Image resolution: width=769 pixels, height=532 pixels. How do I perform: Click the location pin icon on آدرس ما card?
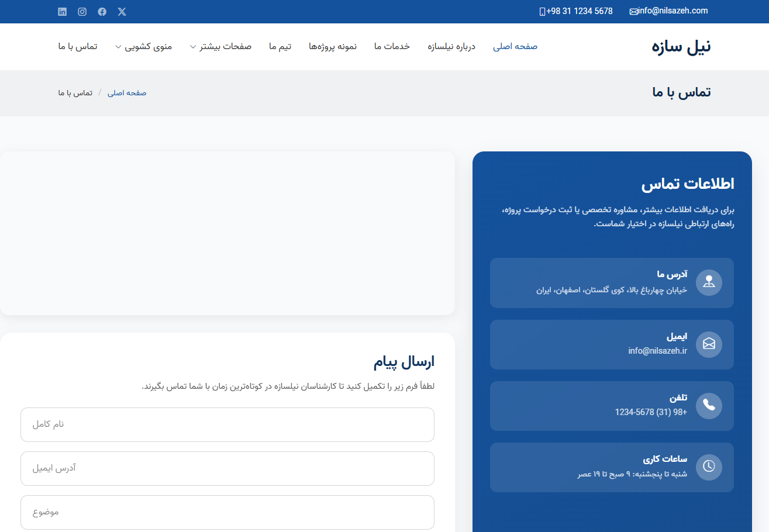[x=709, y=282]
